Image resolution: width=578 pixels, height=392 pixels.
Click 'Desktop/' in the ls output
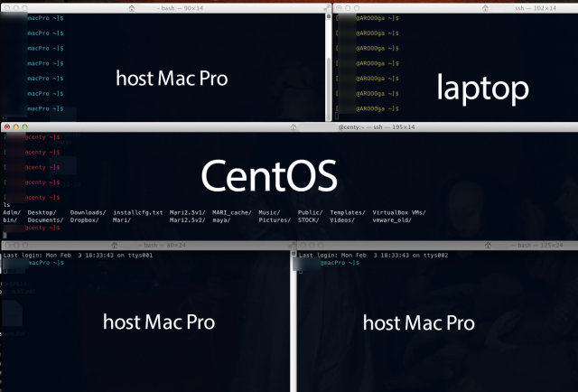pos(42,212)
